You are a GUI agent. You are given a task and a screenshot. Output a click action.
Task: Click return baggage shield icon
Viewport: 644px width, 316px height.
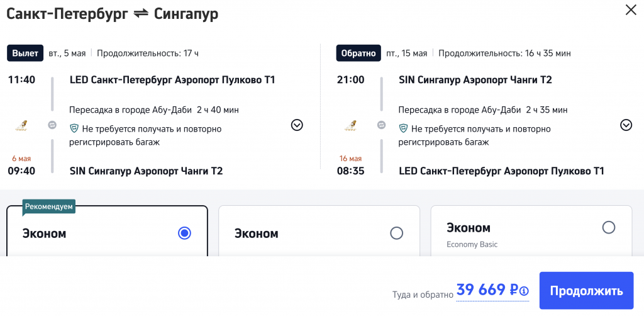(x=404, y=128)
